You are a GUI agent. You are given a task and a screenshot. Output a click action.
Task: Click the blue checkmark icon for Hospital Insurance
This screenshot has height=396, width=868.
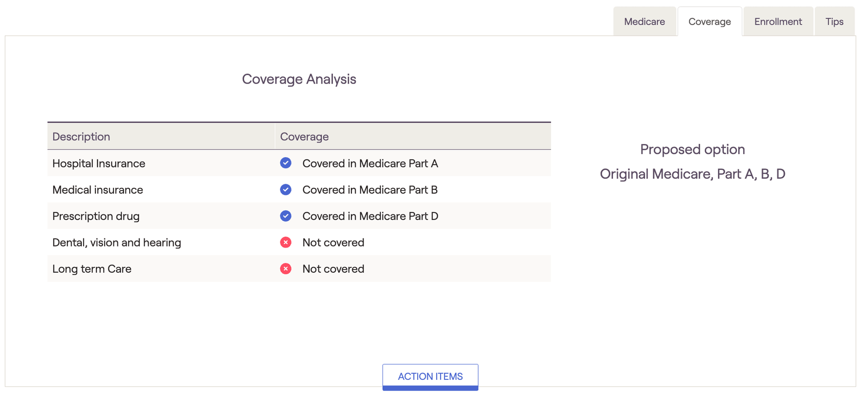286,163
